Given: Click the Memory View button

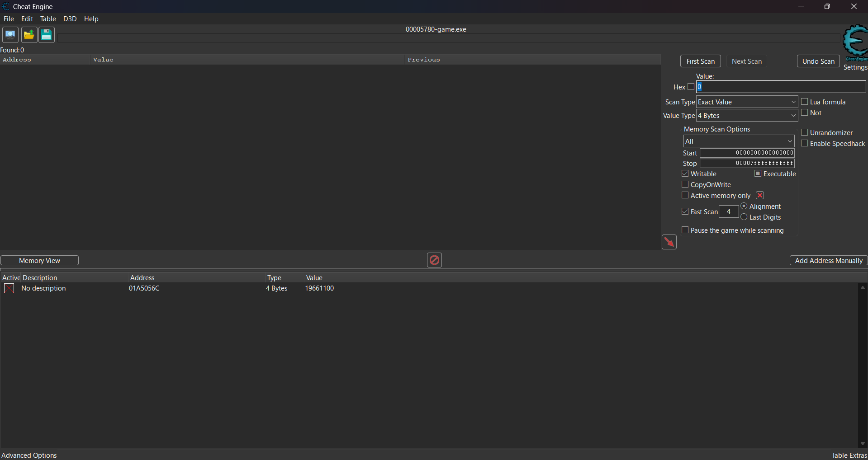Looking at the screenshot, I should [39, 261].
